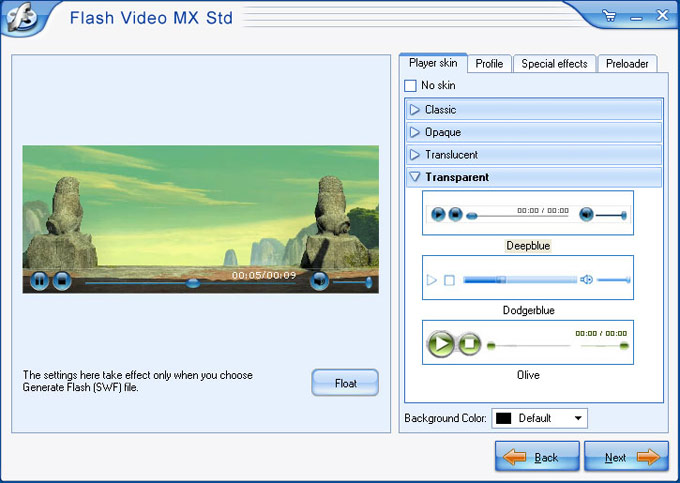Collapse the Transparent skin group
Screen dimensions: 680x483
coord(534,177)
